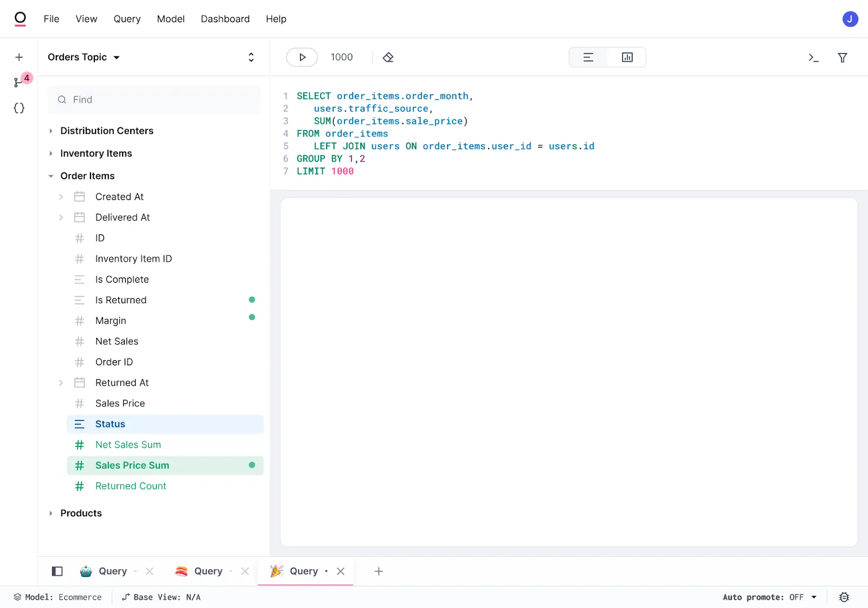Click the text icon beside Status
868x608 pixels.
coord(80,424)
